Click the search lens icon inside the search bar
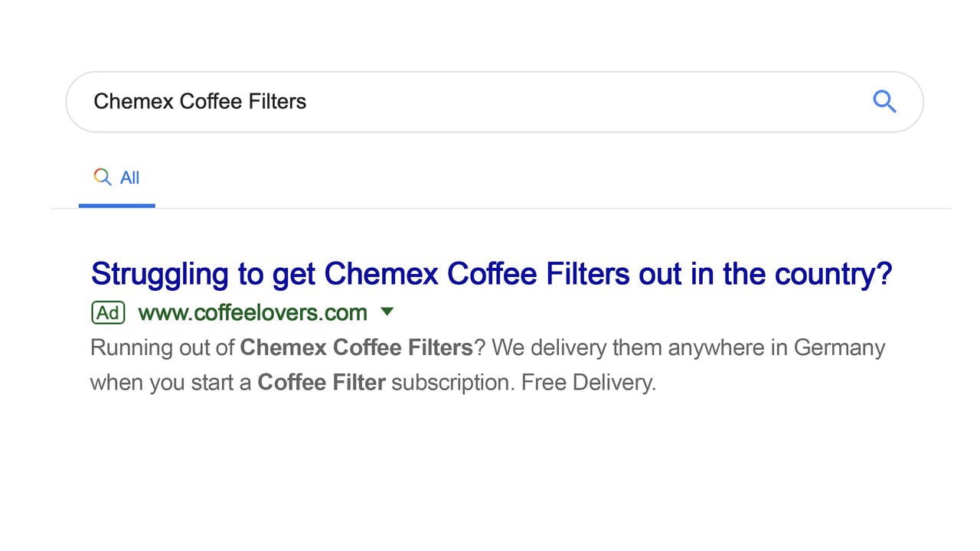980x551 pixels. [884, 101]
